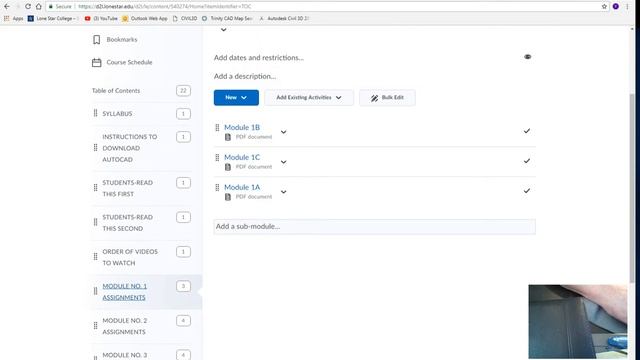This screenshot has width=640, height=360.
Task: Click the SYLLABUS drag handle icon
Action: pyautogui.click(x=96, y=113)
